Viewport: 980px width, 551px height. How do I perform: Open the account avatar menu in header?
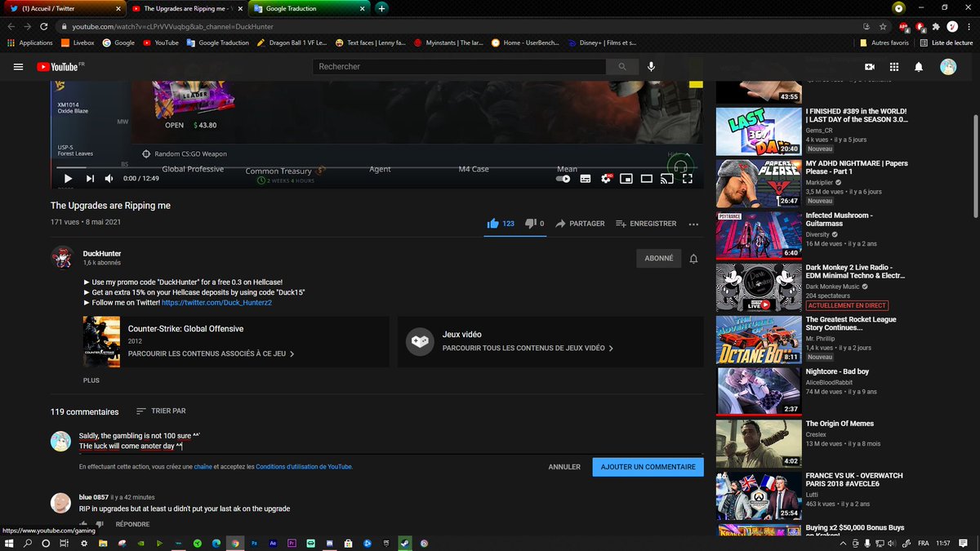(x=948, y=67)
